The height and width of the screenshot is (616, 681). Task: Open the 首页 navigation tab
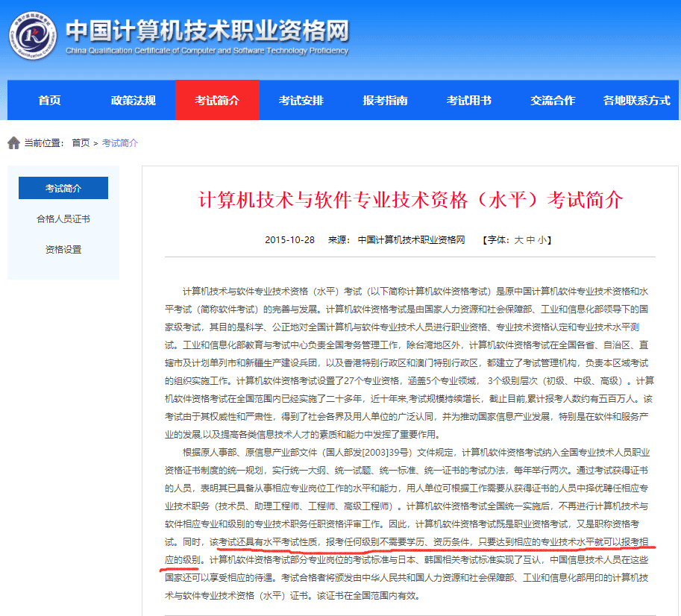click(x=49, y=100)
